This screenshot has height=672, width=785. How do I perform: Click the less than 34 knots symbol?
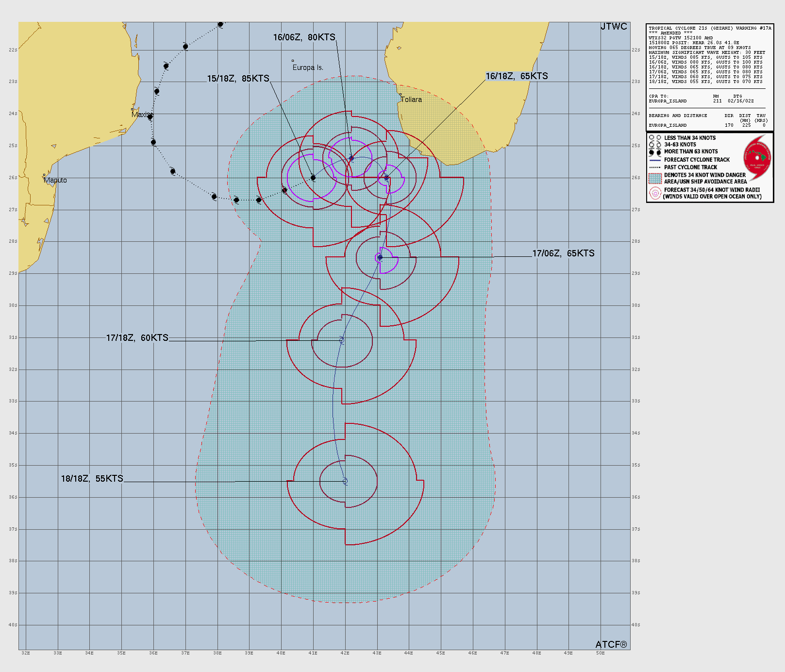[655, 138]
